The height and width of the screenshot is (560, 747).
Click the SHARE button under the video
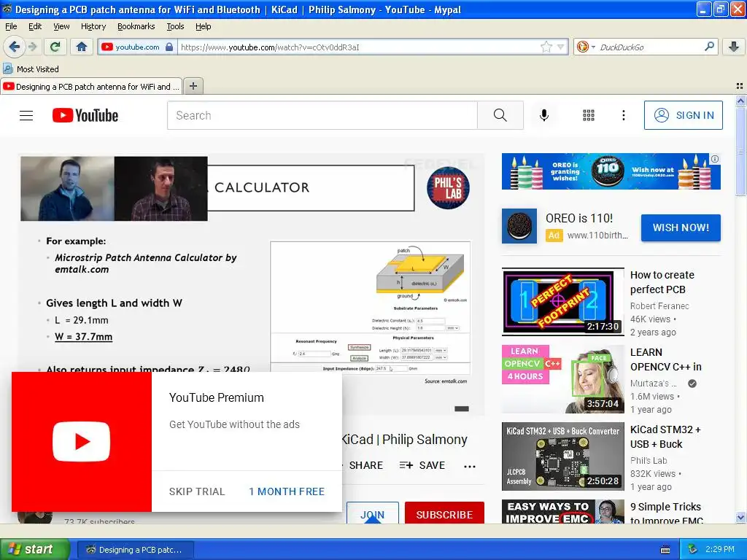coord(365,465)
